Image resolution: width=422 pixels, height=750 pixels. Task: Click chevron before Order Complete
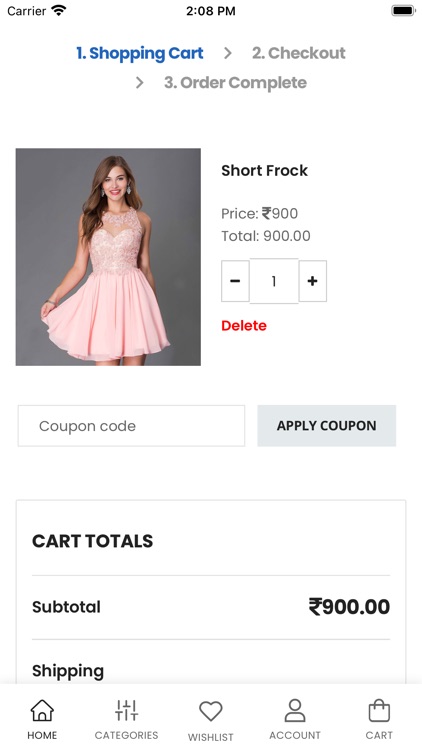pos(139,83)
